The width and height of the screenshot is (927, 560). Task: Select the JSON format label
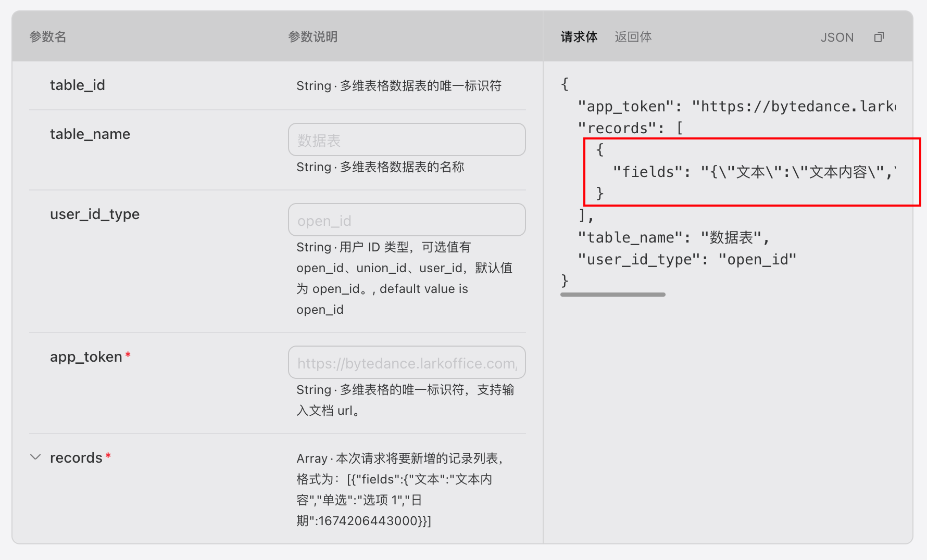pos(837,37)
